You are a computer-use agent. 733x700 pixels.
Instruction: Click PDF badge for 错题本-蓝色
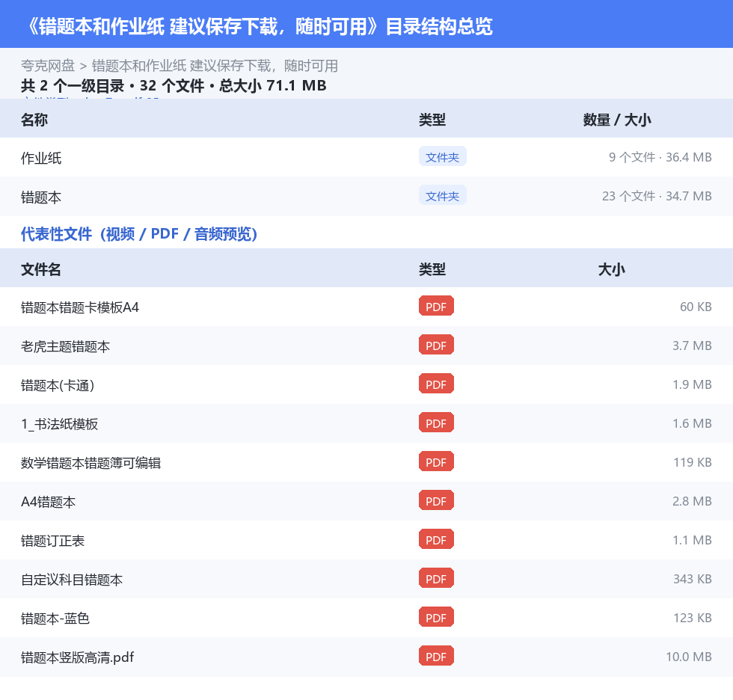[436, 617]
